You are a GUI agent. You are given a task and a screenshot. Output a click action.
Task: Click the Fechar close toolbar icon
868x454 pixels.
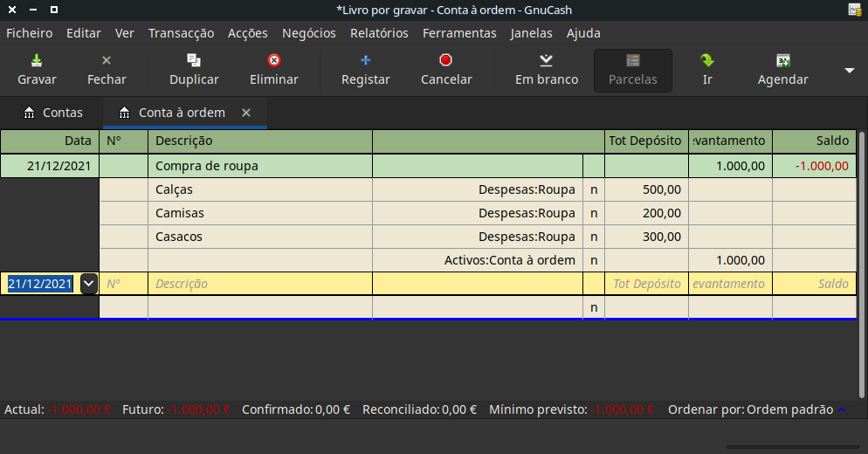(107, 60)
